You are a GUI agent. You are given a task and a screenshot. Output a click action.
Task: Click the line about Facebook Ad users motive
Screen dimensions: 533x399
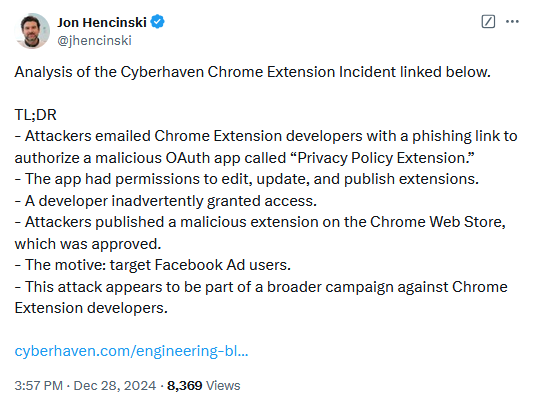click(153, 265)
